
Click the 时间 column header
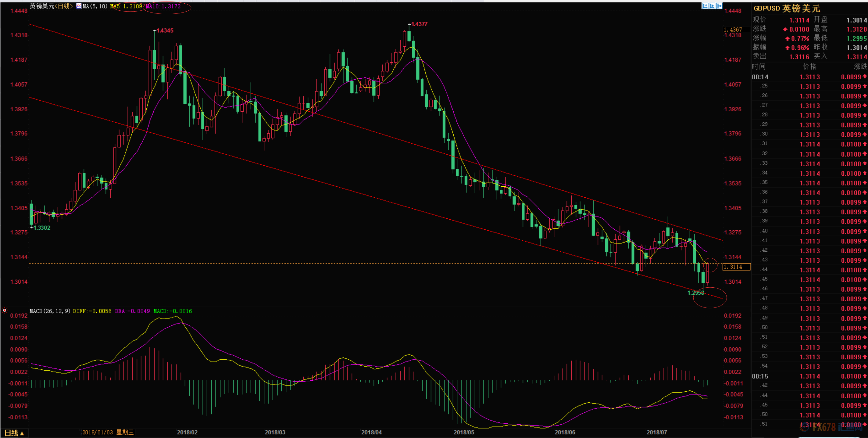[x=759, y=67]
